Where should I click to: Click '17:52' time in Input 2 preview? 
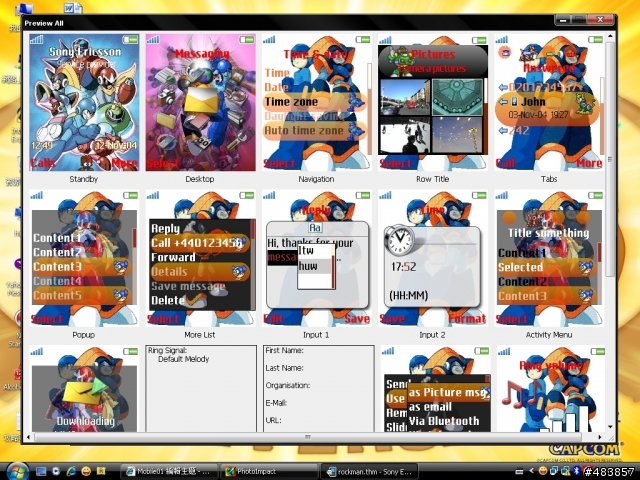(x=403, y=267)
